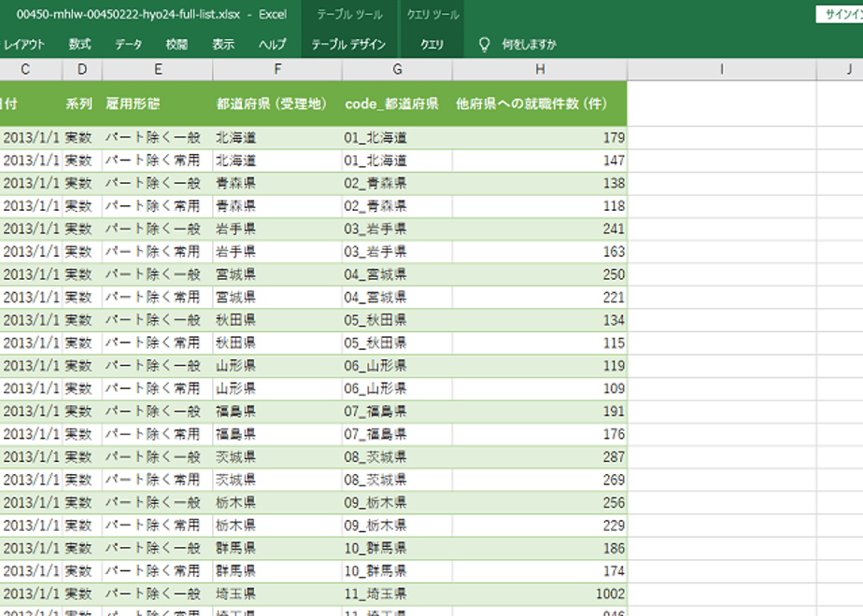Select the cell with value 109

pos(540,389)
